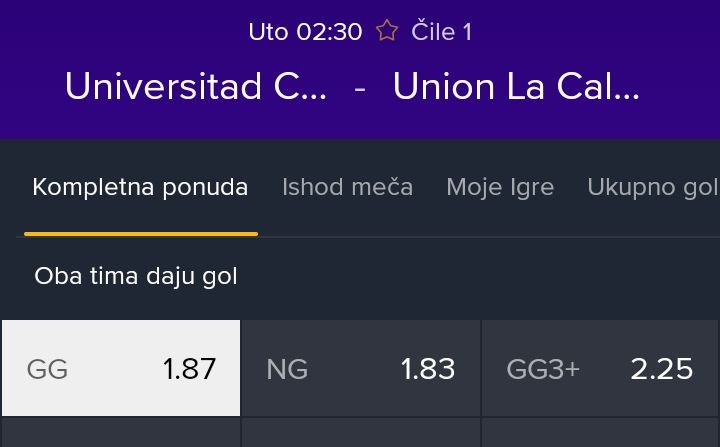Go to the Moje Igre tab

[500, 187]
